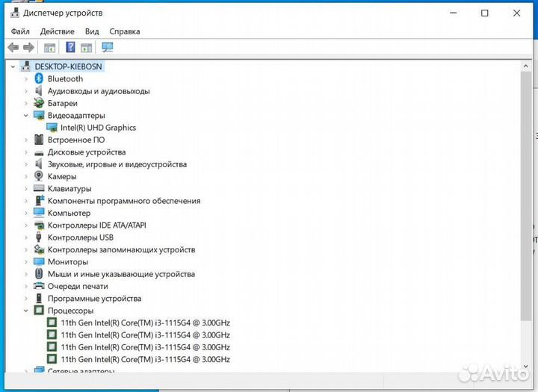
Task: Click the Очереди печати printer icon
Action: point(39,286)
